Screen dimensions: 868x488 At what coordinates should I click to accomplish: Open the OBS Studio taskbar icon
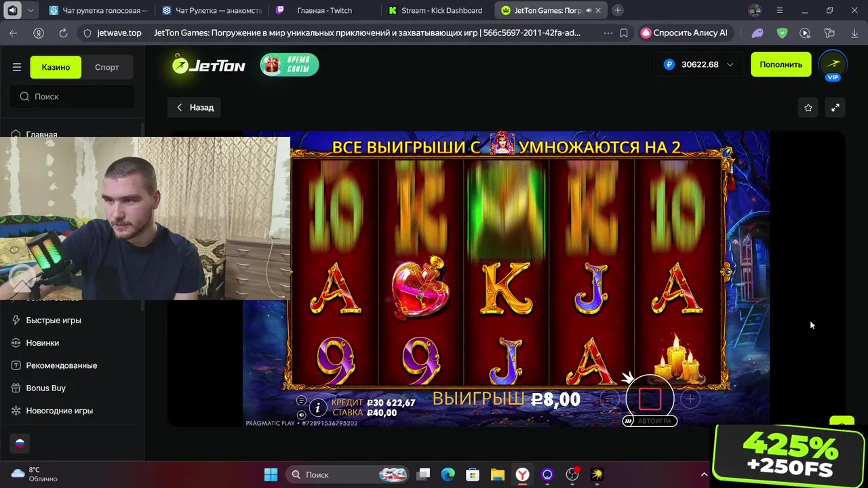pos(572,474)
